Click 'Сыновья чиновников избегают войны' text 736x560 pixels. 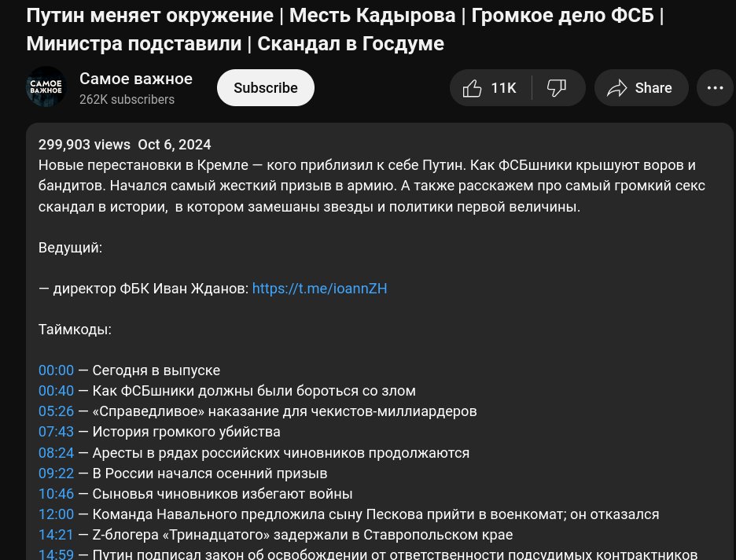tap(223, 494)
